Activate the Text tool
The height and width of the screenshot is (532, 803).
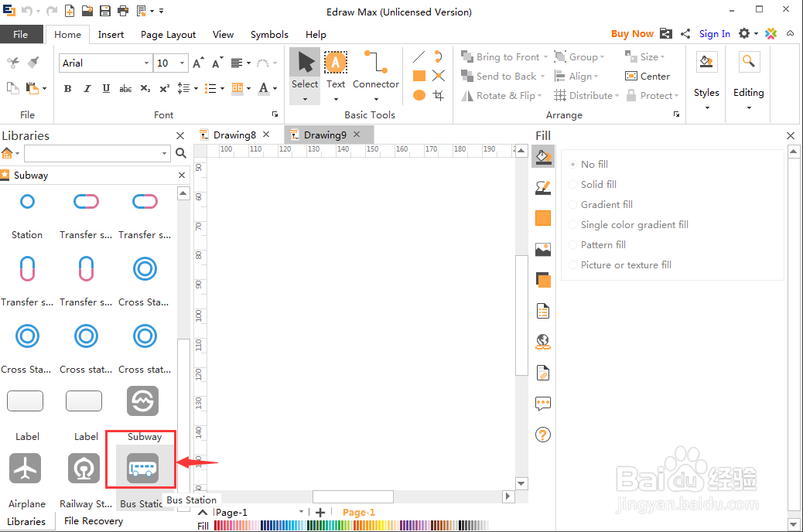click(x=336, y=76)
